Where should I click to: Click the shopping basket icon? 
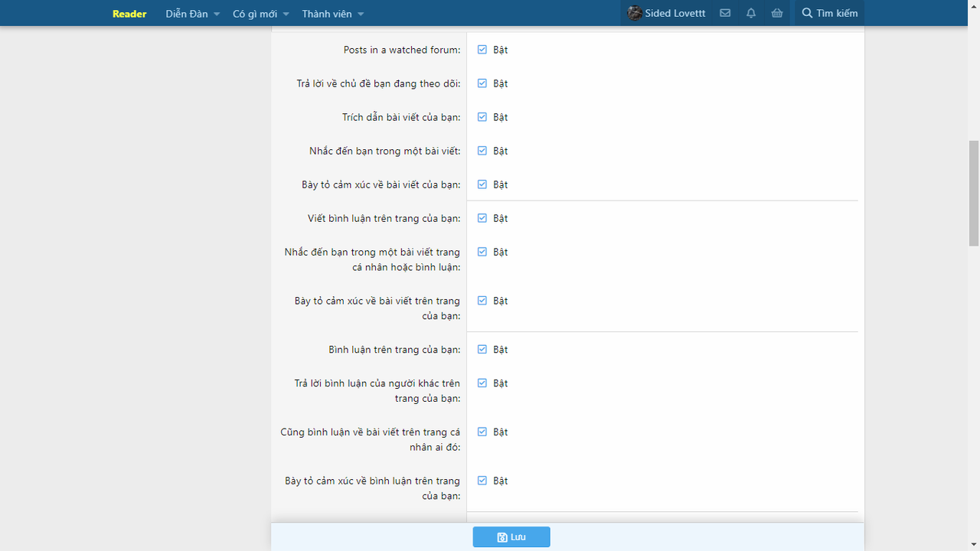[777, 13]
